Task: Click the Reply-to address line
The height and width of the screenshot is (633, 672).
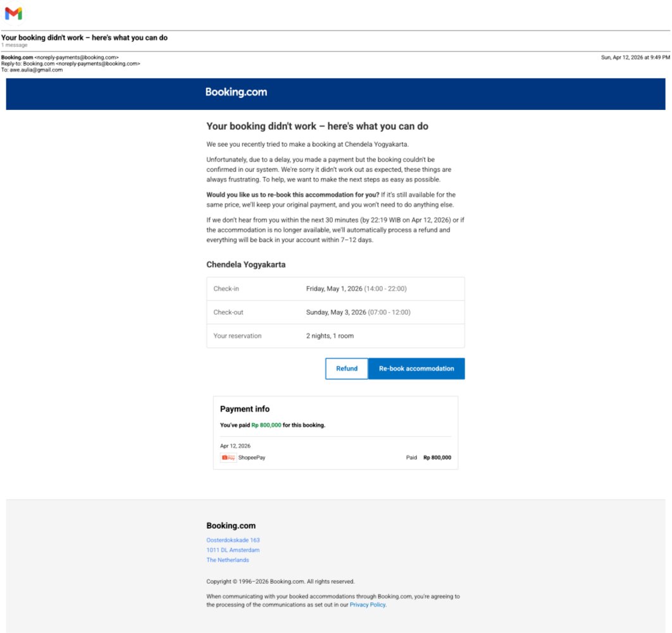Action: tap(70, 63)
